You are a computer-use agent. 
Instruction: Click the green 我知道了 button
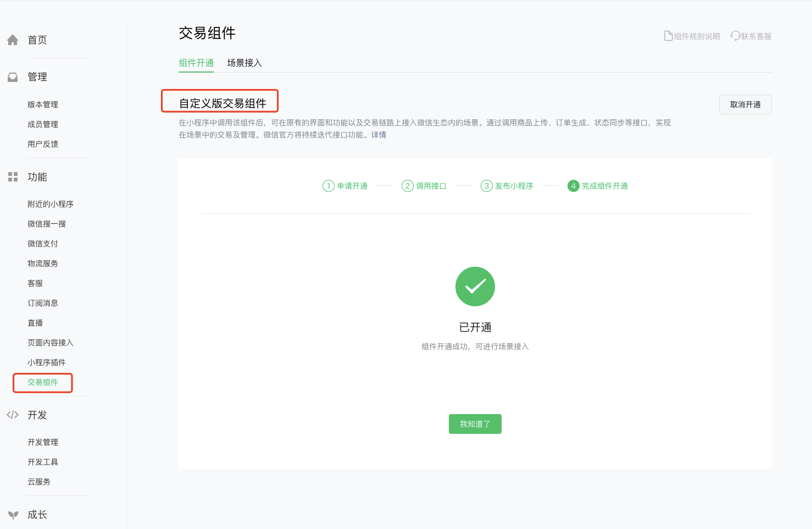pos(475,424)
